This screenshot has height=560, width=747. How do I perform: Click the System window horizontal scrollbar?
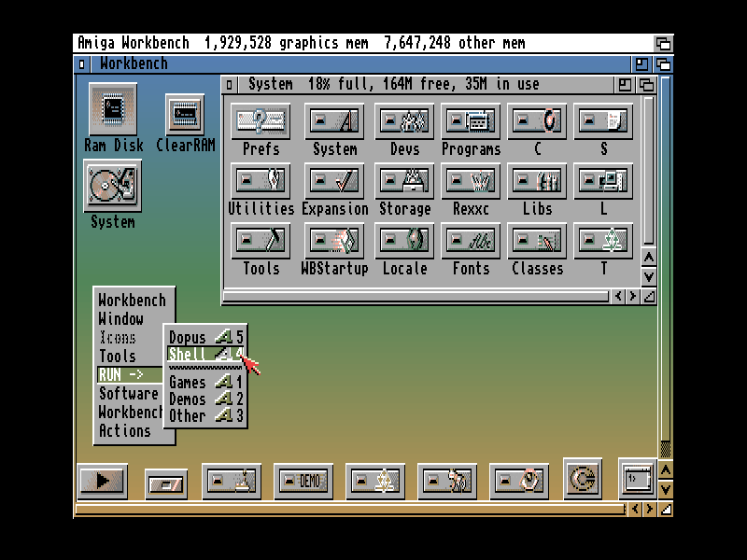[416, 297]
